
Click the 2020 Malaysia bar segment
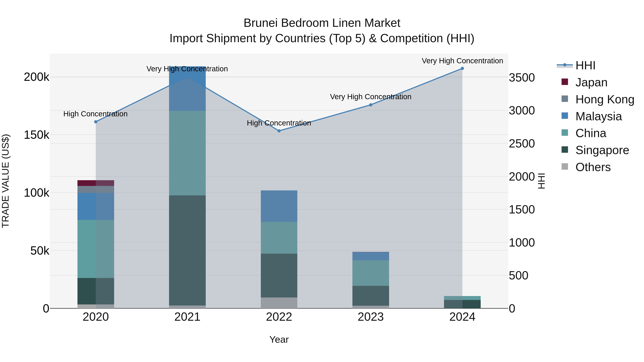[96, 206]
